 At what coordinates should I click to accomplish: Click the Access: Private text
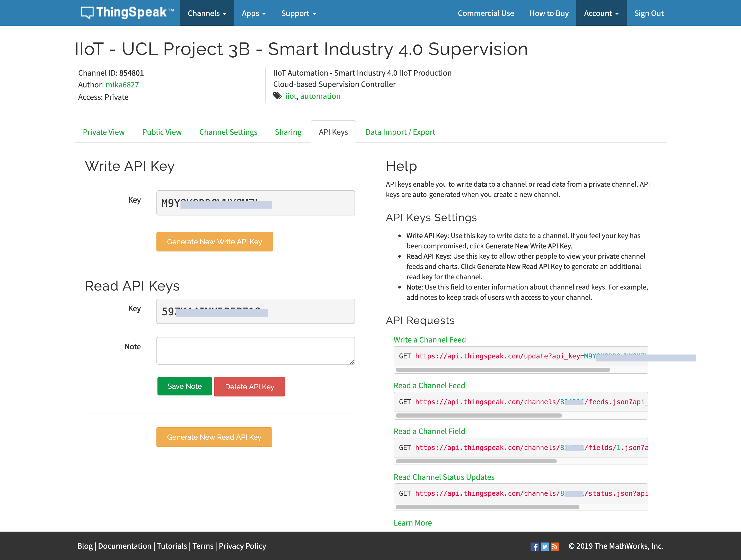103,97
